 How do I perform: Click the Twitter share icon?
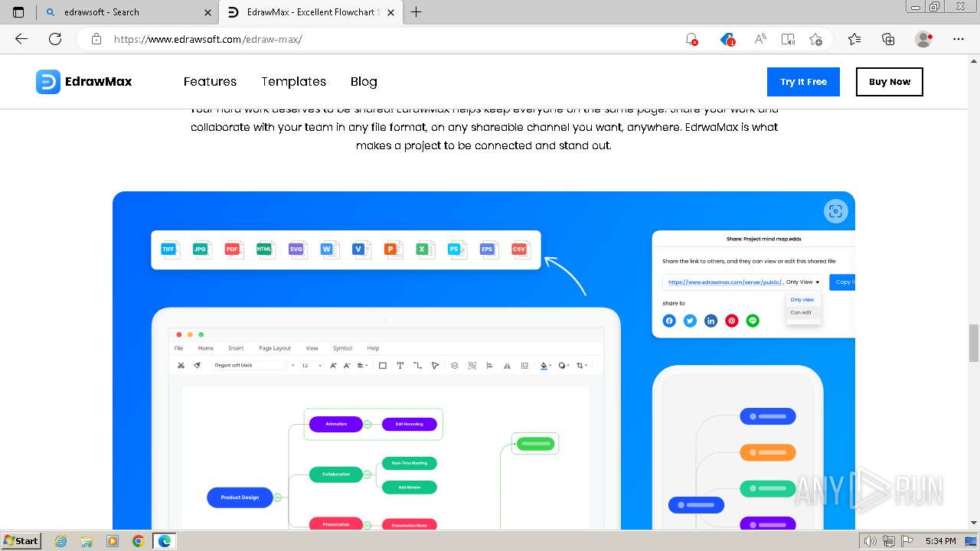pos(690,321)
